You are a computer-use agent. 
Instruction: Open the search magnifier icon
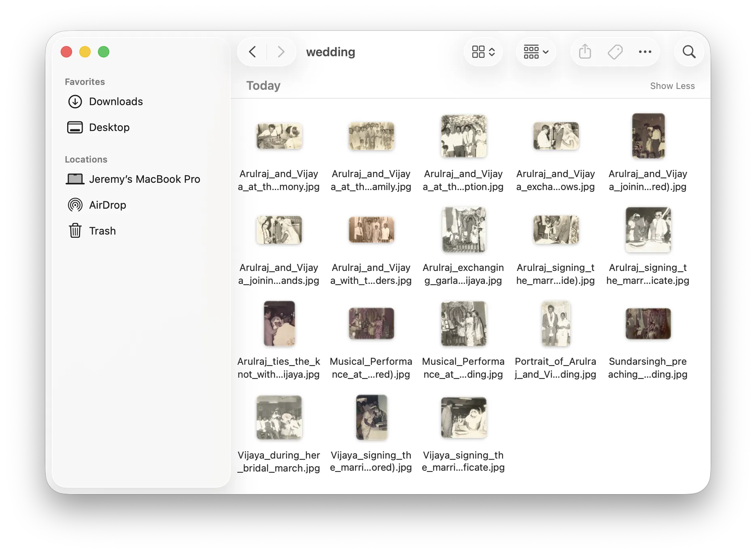[689, 52]
